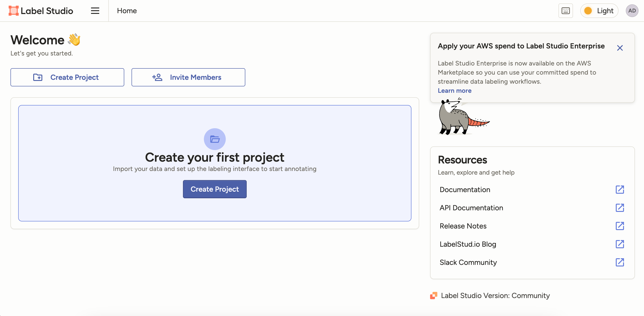The image size is (644, 316).
Task: Click the external link icon beside Documentation
Action: click(620, 190)
